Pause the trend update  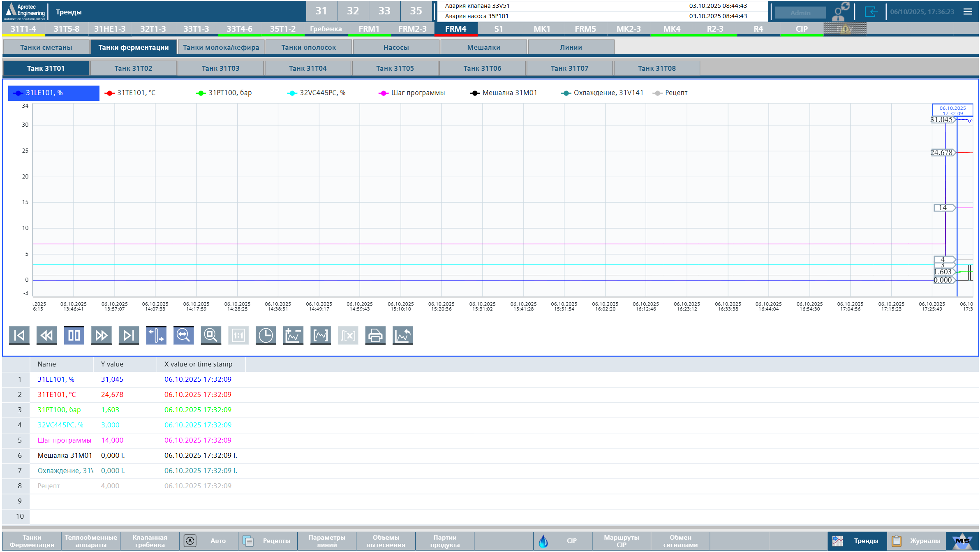74,335
